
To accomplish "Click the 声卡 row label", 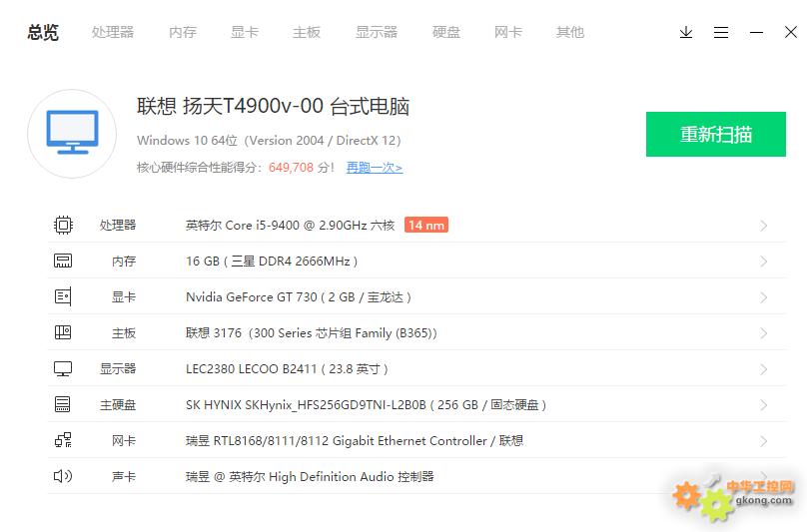I will tap(124, 477).
